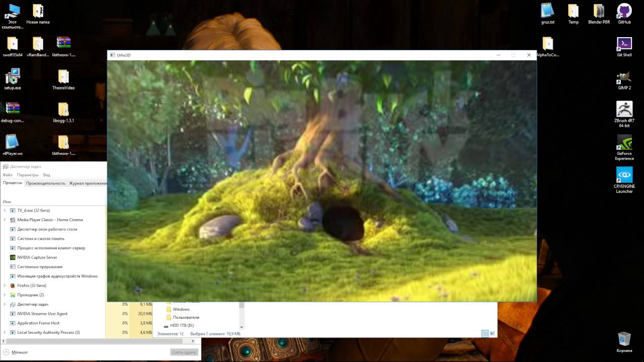This screenshot has width=644, height=362.
Task: Open the Файл menu in Task Manager
Action: (x=7, y=175)
